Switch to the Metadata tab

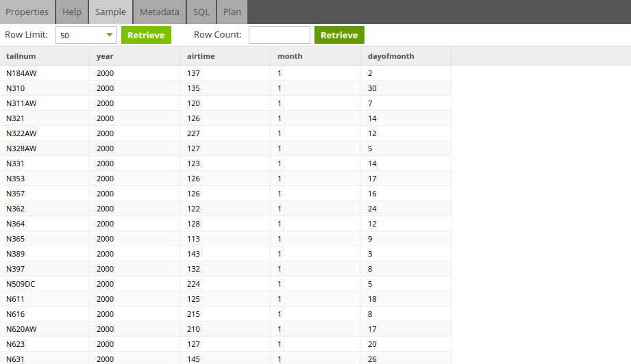(160, 12)
